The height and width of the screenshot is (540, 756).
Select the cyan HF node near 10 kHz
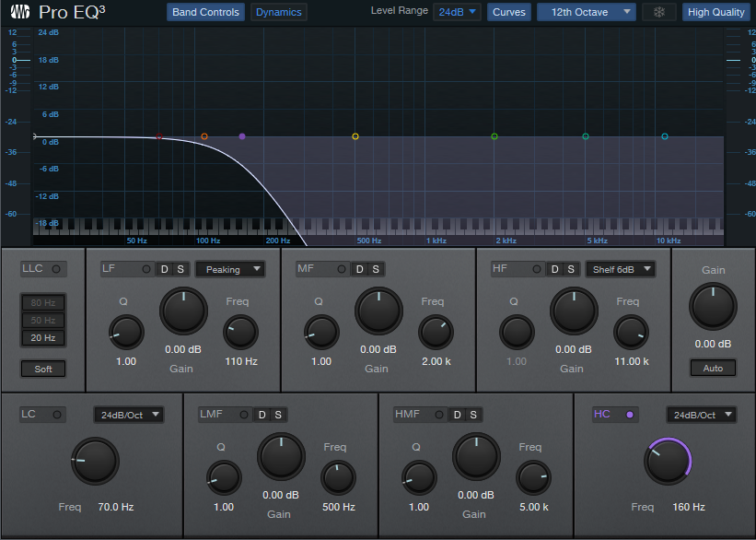(x=665, y=136)
